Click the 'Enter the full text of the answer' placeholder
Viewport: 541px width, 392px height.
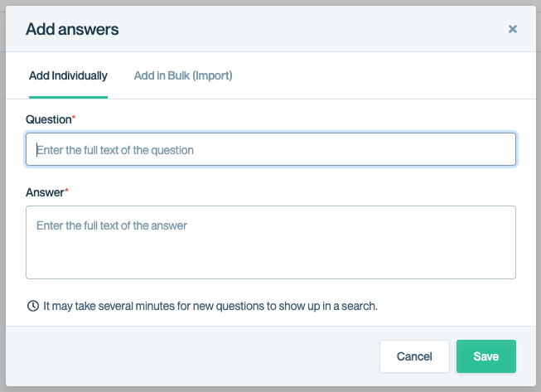[x=112, y=225]
